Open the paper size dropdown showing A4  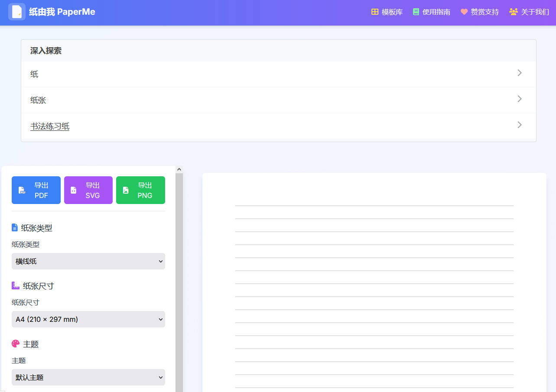(x=88, y=319)
